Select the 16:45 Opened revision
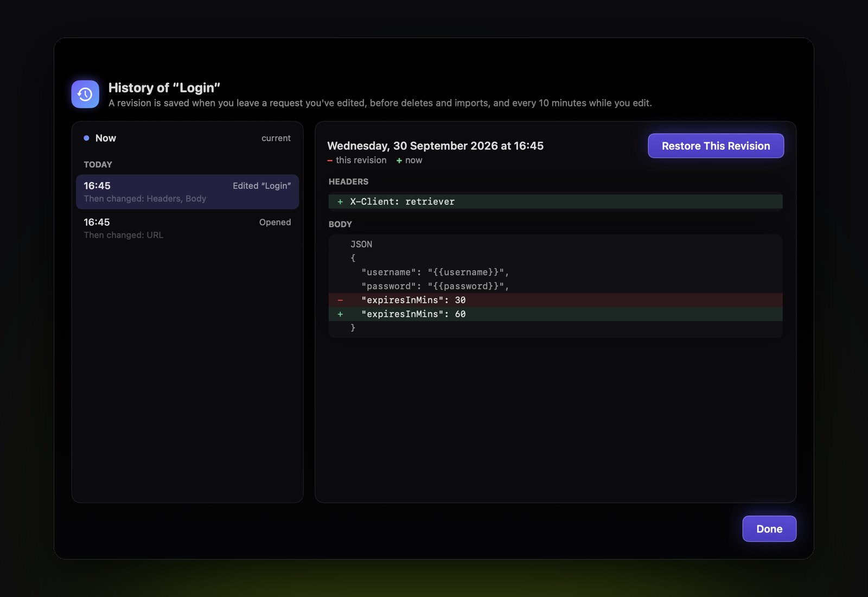 pyautogui.click(x=187, y=228)
